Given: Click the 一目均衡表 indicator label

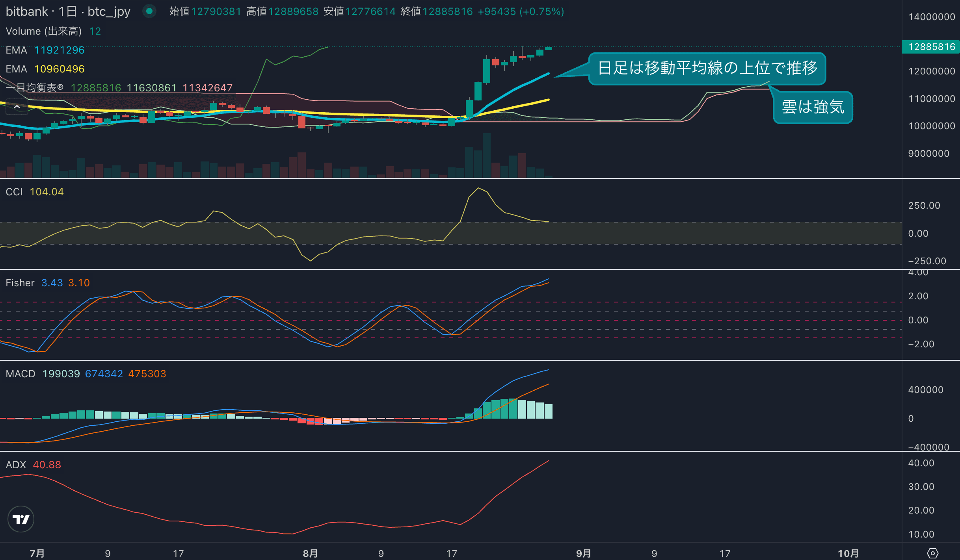Looking at the screenshot, I should [35, 87].
